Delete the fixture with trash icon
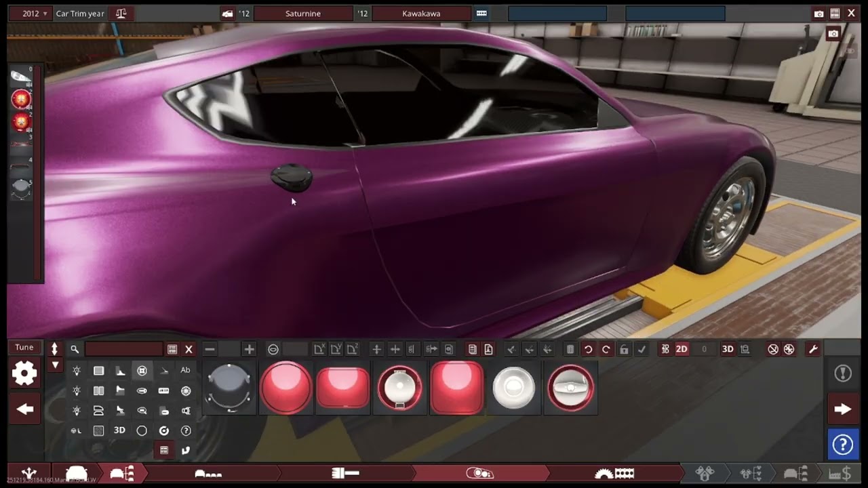 [x=570, y=349]
